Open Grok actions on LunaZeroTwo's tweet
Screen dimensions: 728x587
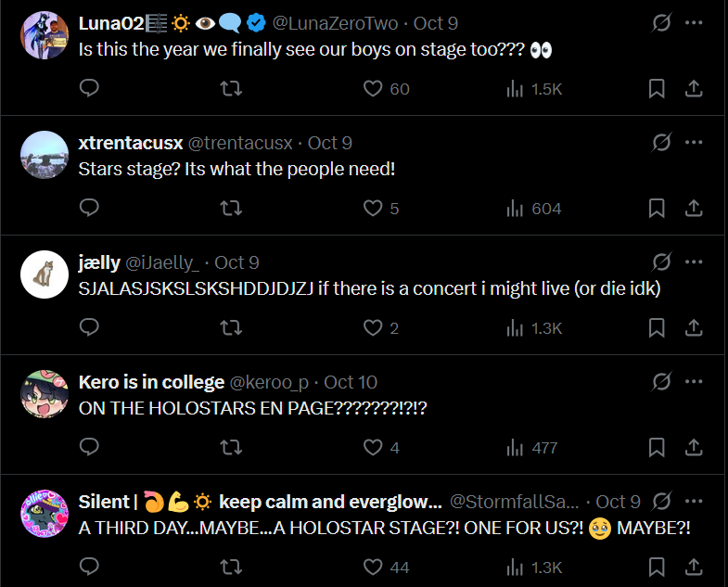click(x=661, y=23)
